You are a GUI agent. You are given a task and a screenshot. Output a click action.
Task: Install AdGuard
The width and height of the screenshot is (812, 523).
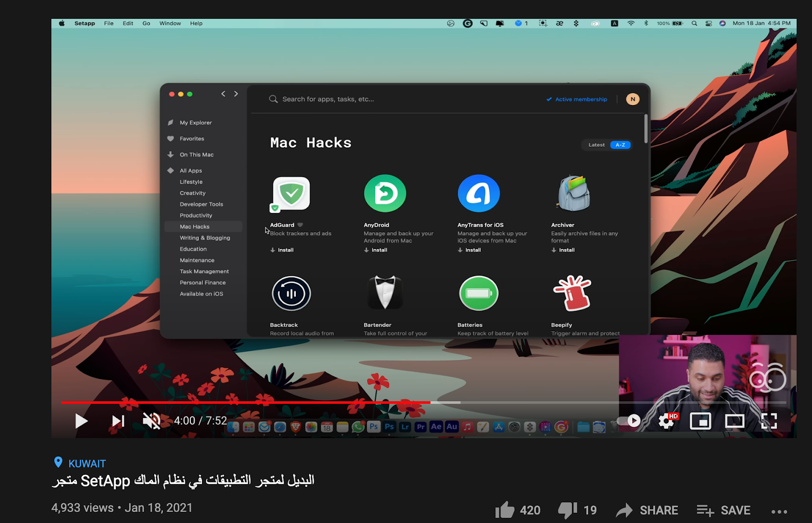pos(282,250)
